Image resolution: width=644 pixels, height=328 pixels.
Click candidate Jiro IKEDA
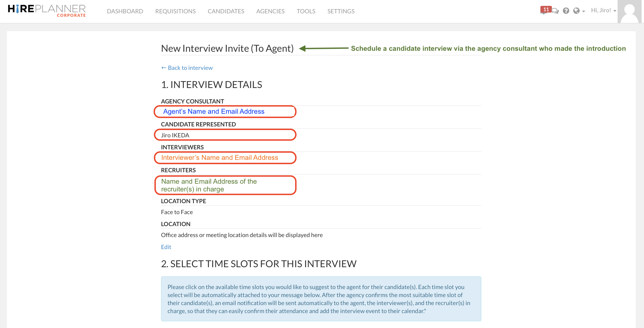click(x=175, y=135)
